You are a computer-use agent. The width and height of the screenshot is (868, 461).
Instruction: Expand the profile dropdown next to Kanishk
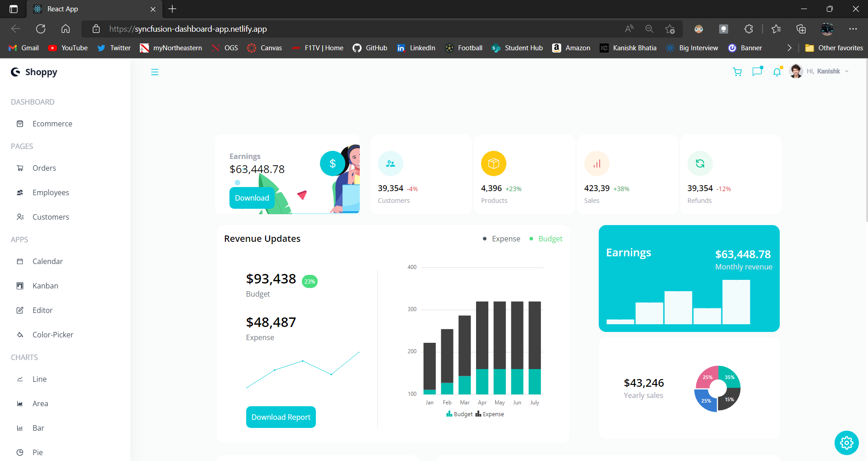click(x=847, y=71)
